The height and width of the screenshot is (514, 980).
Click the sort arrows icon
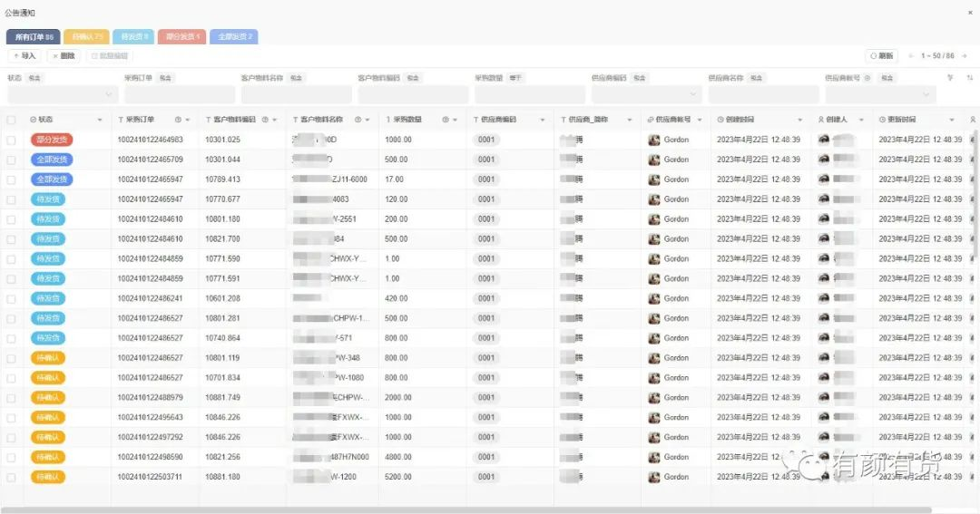(x=971, y=78)
